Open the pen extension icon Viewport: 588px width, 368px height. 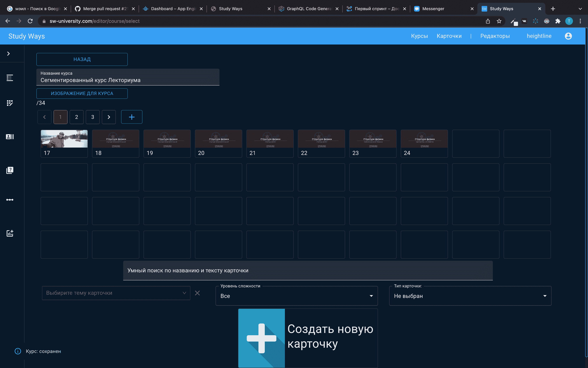(x=514, y=22)
